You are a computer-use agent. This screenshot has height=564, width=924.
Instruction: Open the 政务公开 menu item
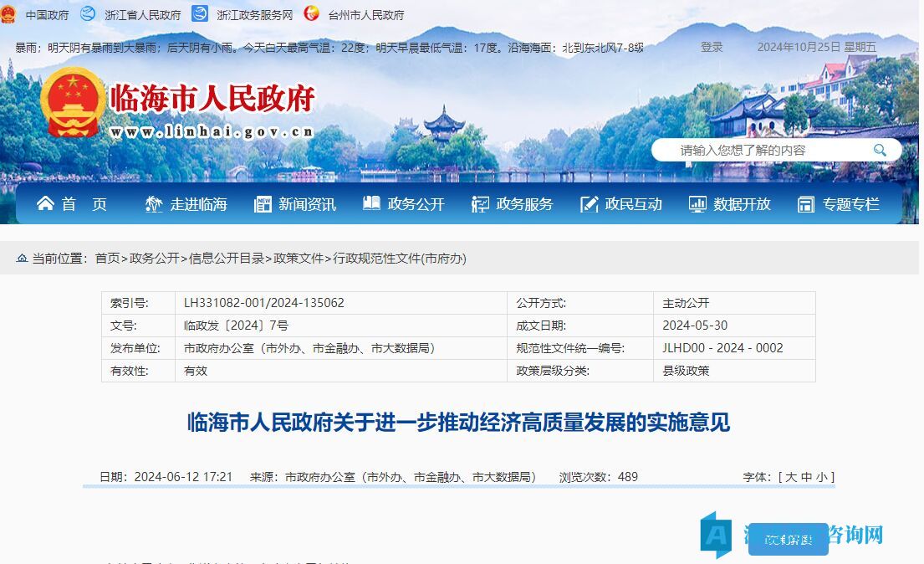click(x=416, y=204)
